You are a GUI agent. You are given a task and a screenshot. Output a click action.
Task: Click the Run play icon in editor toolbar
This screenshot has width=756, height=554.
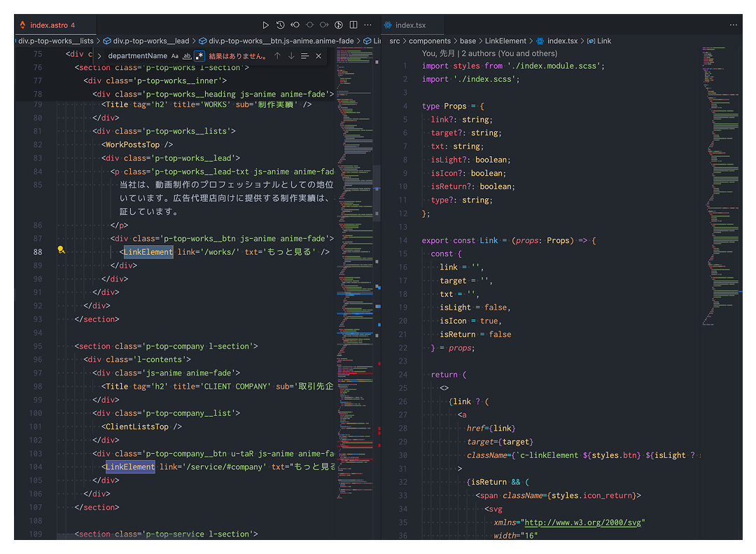click(265, 25)
